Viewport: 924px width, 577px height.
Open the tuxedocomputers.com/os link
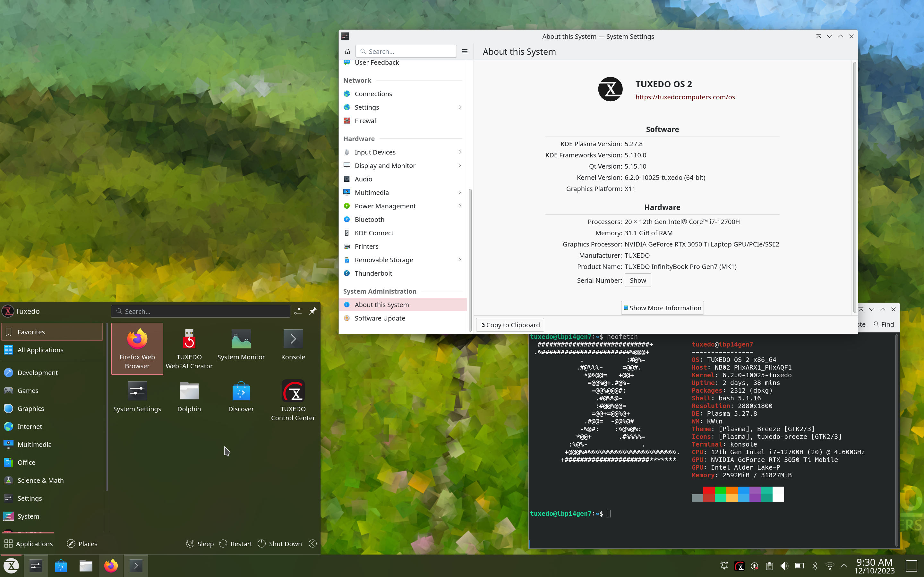coord(685,96)
